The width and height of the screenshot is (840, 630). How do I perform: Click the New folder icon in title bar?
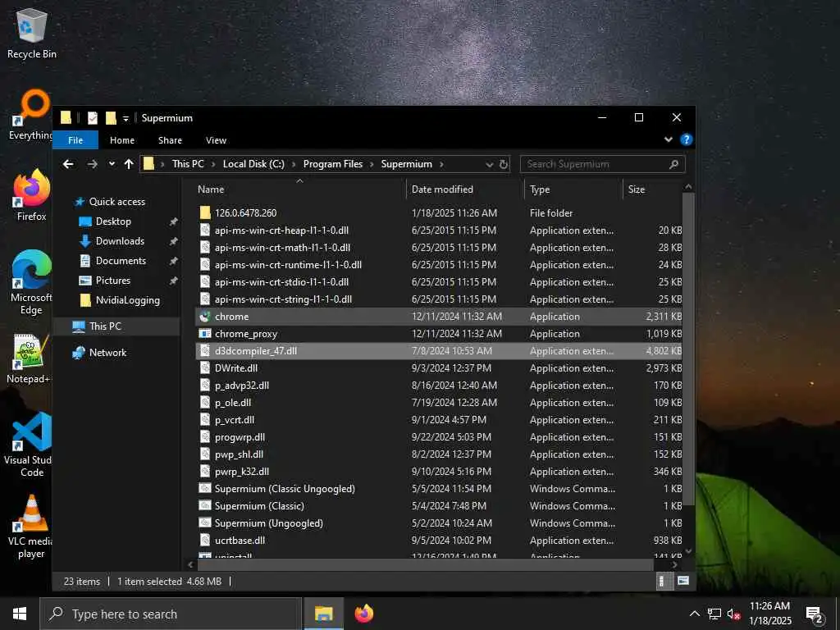point(111,118)
